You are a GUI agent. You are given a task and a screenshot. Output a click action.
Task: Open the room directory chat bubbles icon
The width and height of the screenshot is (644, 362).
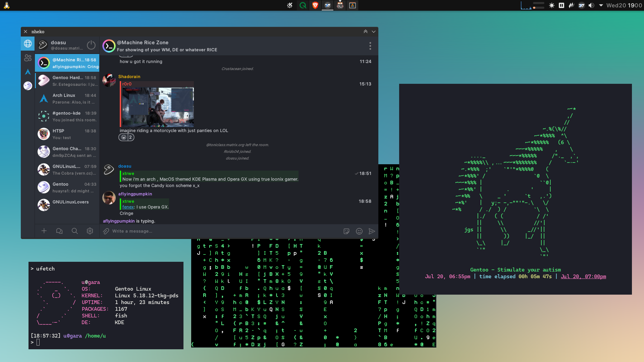(59, 231)
